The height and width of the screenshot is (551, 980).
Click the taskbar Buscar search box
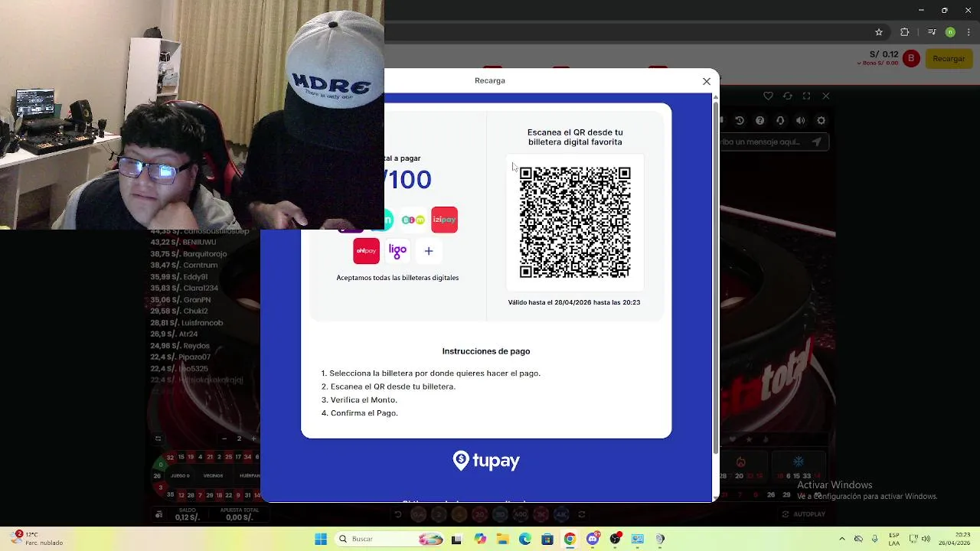(x=390, y=539)
